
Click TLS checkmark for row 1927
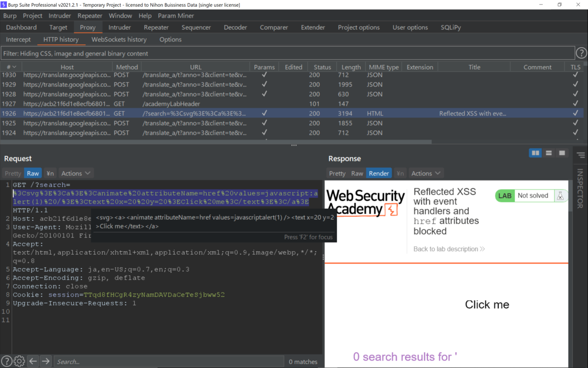575,104
